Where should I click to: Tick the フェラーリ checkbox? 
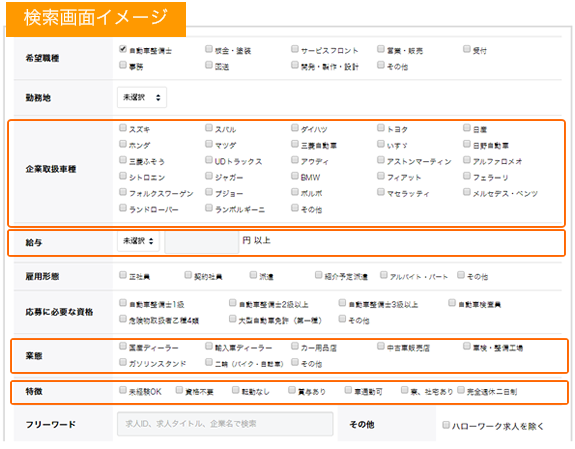467,176
